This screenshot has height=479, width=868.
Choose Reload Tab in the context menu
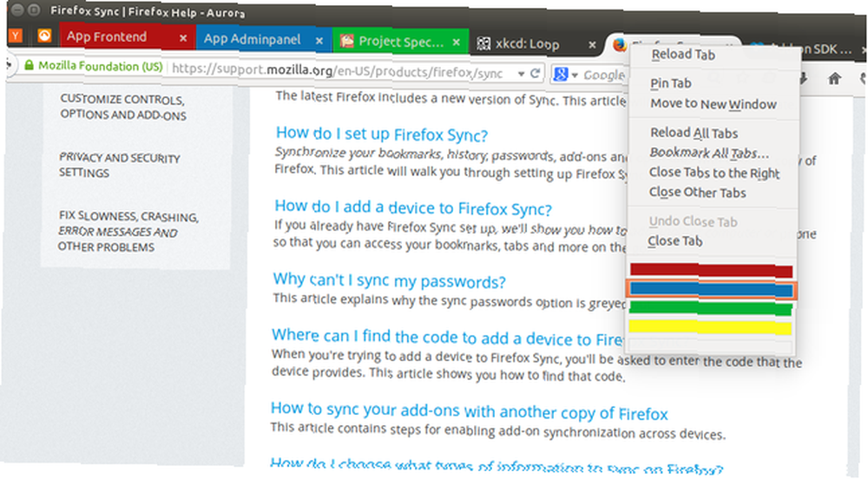point(683,54)
